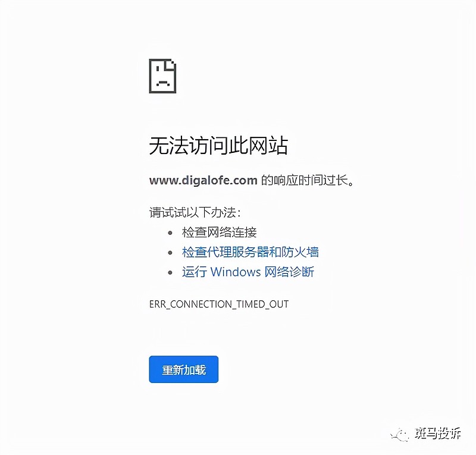This screenshot has width=476, height=455.
Task: Click the blue 重新加载 reload button
Action: 183,369
